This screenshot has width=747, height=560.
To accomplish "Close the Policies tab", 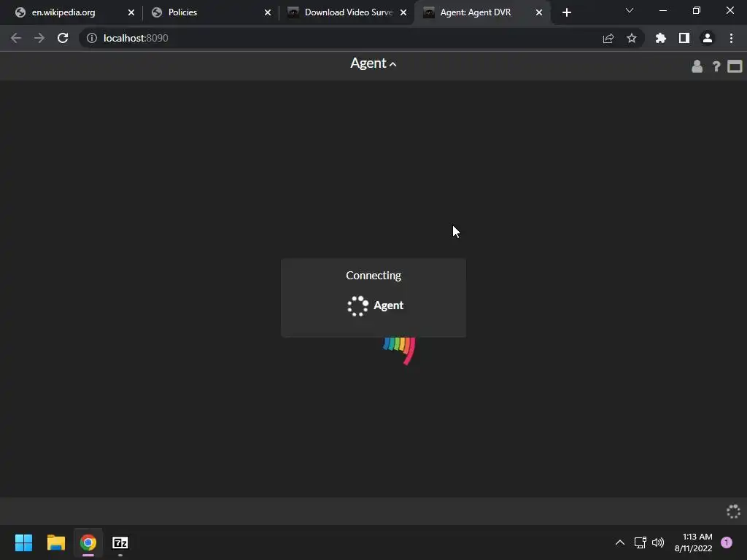I will pyautogui.click(x=267, y=12).
